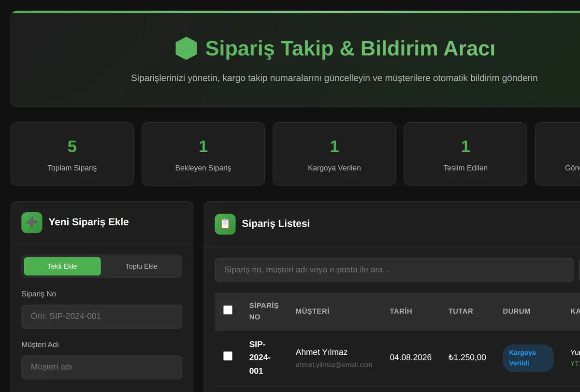
Task: Click the date 04.08.2026
Action: [x=410, y=358]
